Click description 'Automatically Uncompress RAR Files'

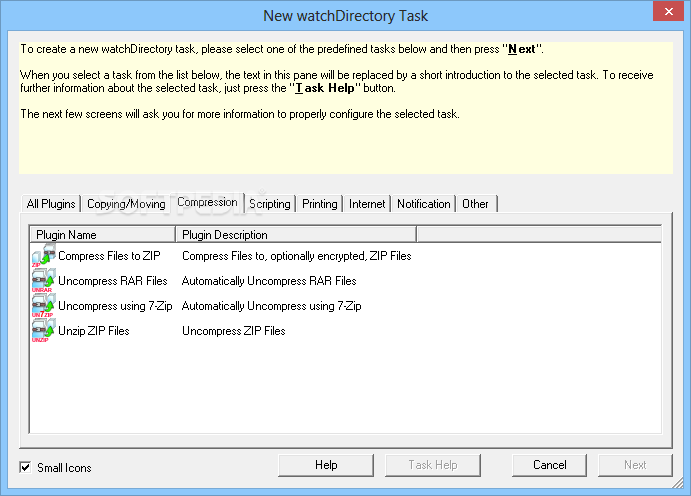point(269,281)
